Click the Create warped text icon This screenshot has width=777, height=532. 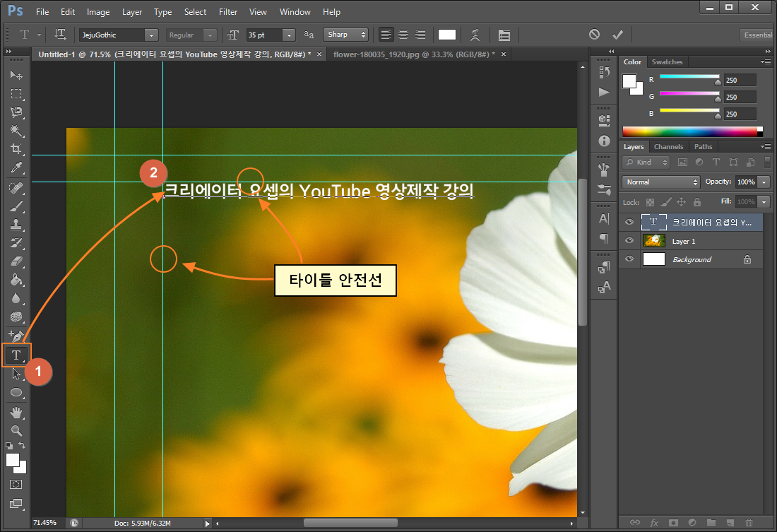tap(475, 35)
